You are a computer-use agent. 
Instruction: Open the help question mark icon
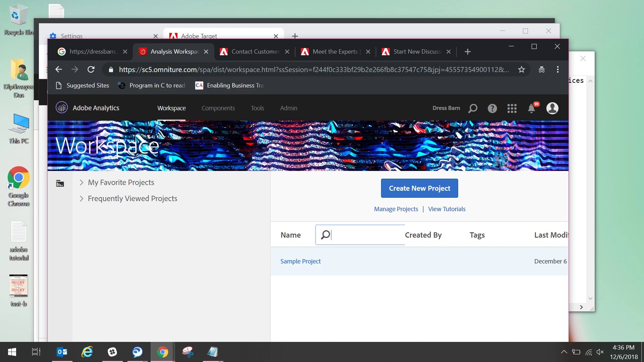click(x=492, y=108)
